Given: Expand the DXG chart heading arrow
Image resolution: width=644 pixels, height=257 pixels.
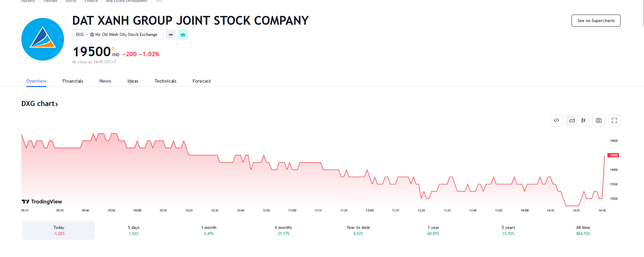Looking at the screenshot, I should (x=57, y=104).
